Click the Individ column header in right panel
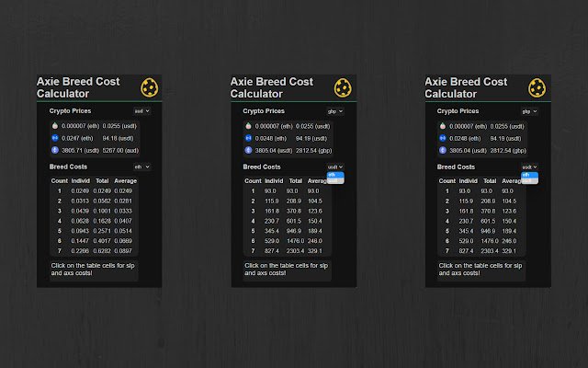 468,181
